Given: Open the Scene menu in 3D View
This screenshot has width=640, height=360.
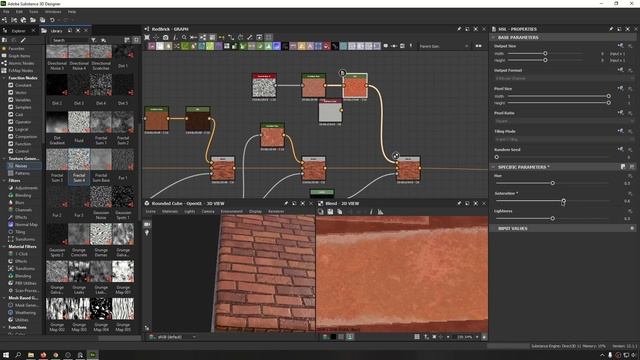Looking at the screenshot, I should click(x=151, y=211).
